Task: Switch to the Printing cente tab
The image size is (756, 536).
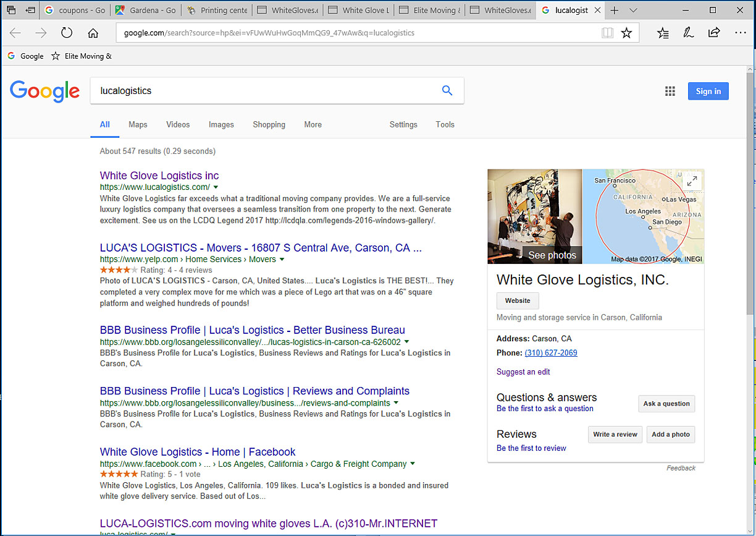Action: coord(217,11)
